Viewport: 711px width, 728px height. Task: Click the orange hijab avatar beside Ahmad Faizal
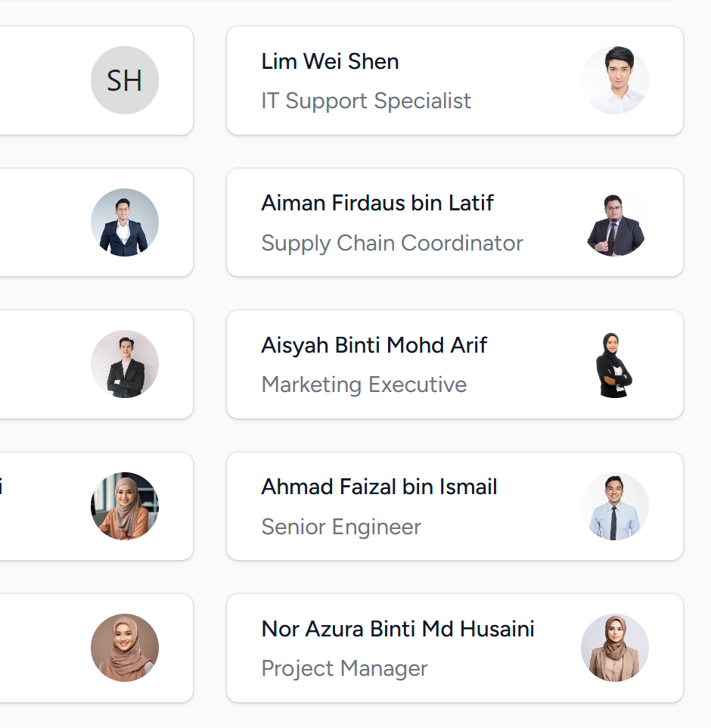coord(125,506)
